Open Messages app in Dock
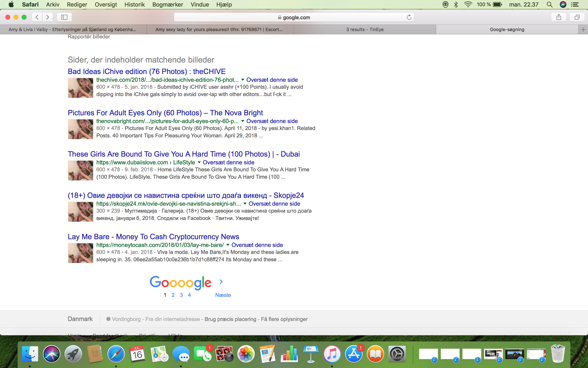This screenshot has width=588, height=368. 181,354
